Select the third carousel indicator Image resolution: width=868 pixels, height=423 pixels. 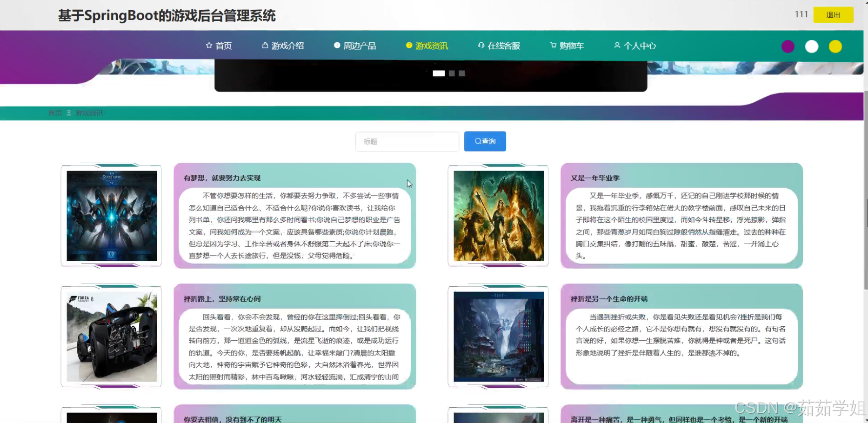(461, 73)
